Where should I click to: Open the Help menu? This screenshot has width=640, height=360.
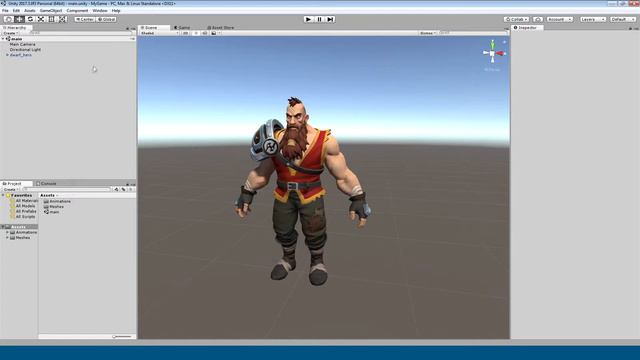(116, 11)
